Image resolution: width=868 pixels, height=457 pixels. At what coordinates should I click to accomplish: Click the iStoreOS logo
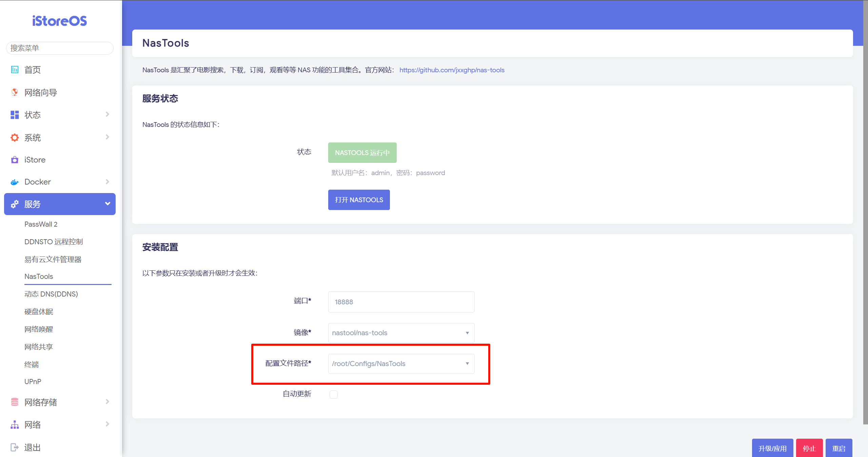[x=60, y=21]
